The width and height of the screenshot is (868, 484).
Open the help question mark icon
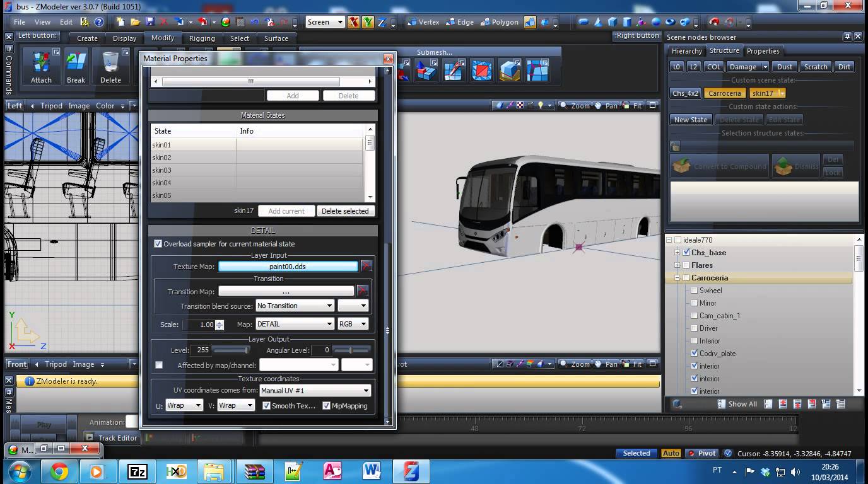pos(99,22)
